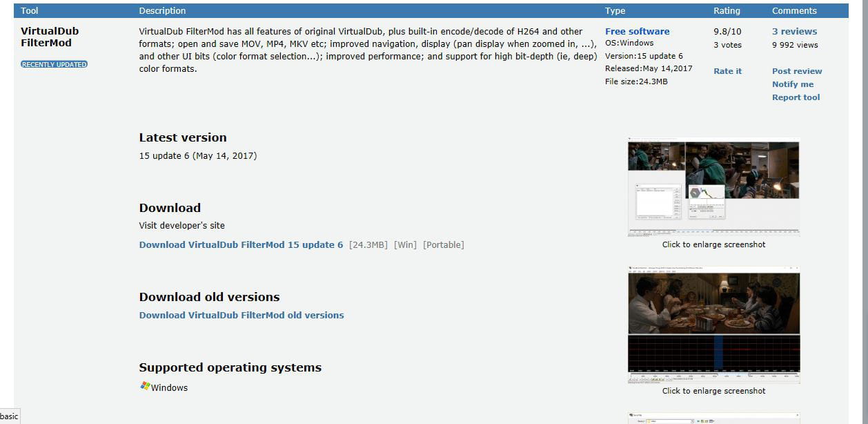Click the [24.3MB] size label

(368, 244)
